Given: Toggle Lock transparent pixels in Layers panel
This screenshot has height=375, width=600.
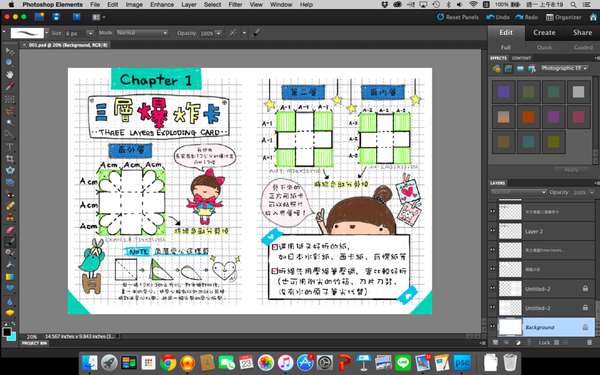Looking at the screenshot, I should point(556,342).
